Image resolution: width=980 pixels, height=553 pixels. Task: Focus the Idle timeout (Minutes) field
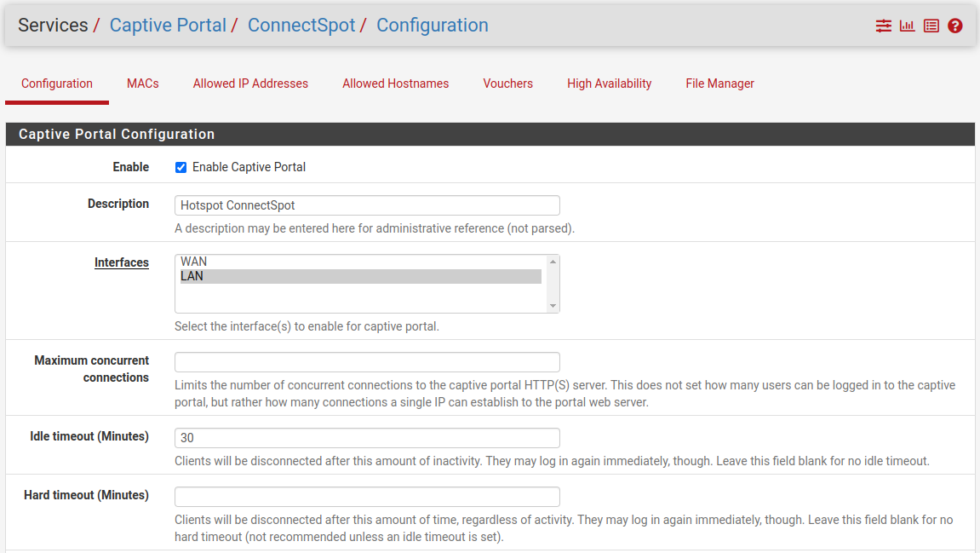click(x=367, y=438)
